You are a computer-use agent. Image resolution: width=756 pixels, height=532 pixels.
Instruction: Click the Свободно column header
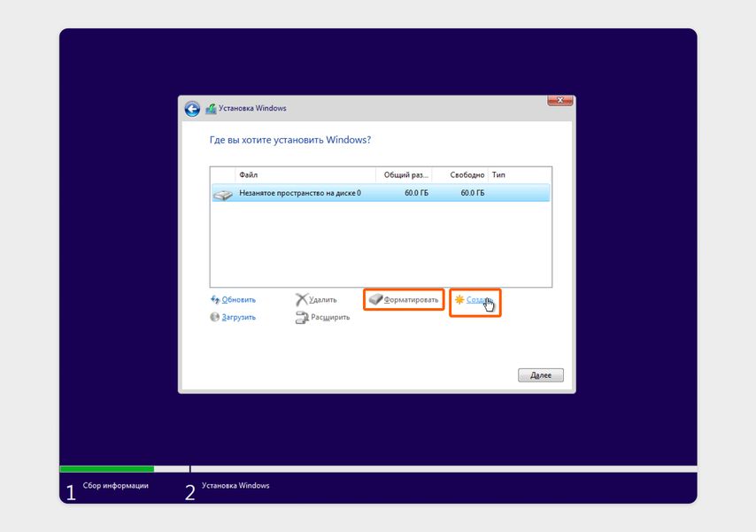click(460, 175)
